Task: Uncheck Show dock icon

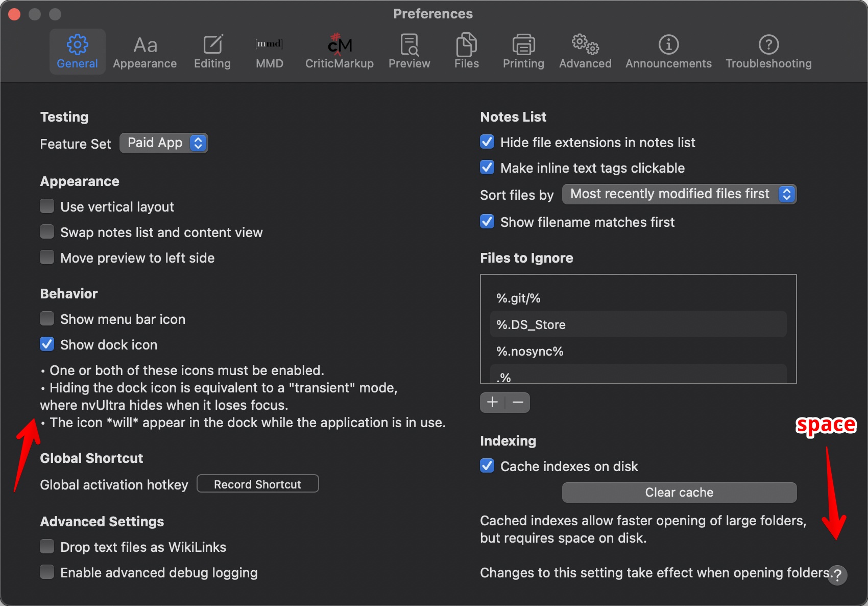Action: [47, 344]
